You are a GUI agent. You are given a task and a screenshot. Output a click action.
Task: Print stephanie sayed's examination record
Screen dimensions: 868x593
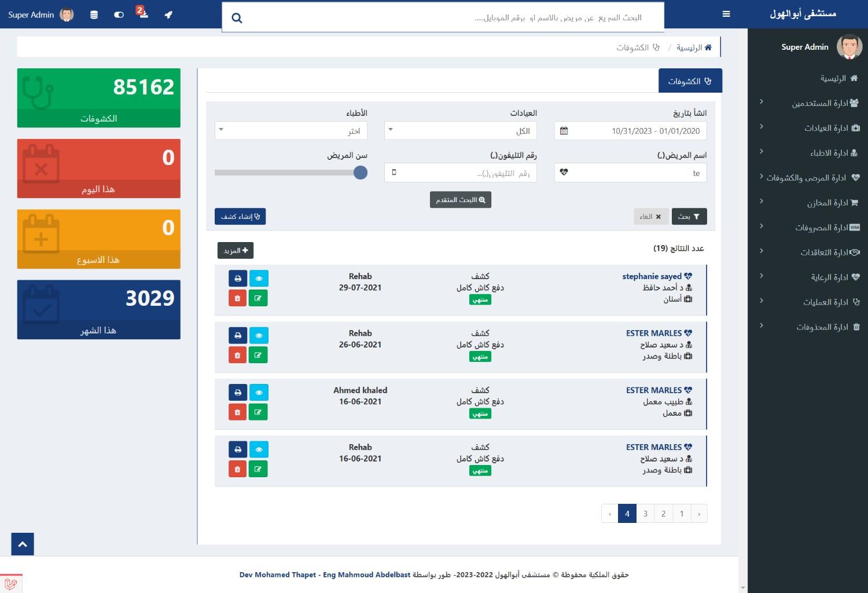coord(238,279)
